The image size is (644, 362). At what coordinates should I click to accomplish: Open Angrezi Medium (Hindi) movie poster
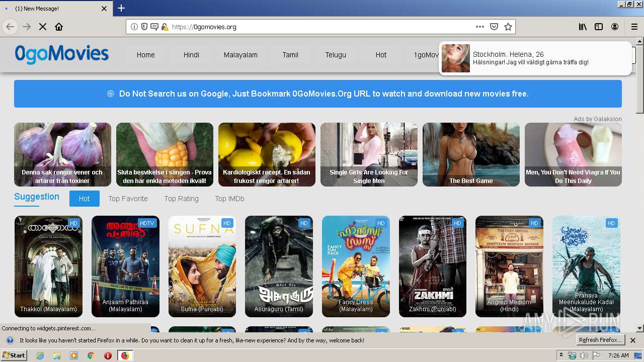tap(509, 266)
